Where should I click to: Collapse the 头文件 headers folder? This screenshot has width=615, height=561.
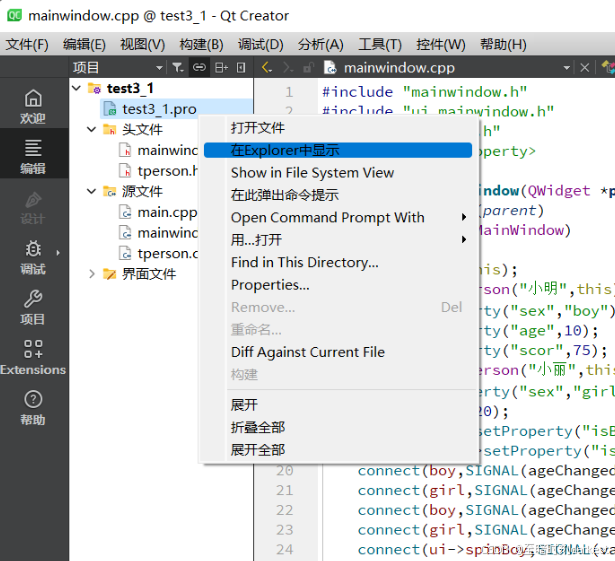click(91, 129)
